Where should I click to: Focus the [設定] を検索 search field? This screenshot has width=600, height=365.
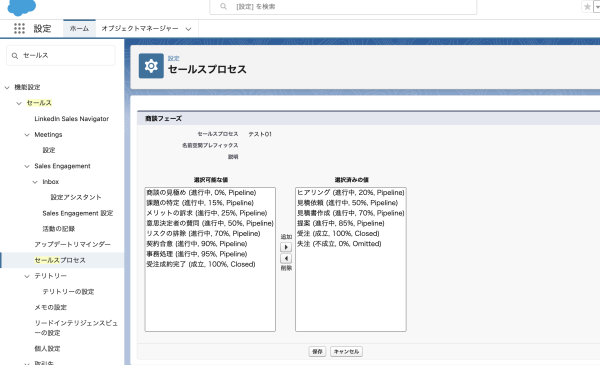point(343,7)
